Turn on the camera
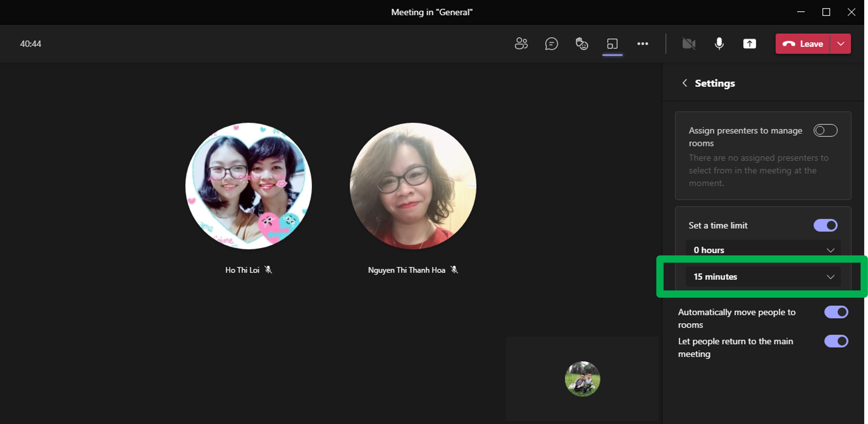The image size is (868, 424). [x=689, y=44]
